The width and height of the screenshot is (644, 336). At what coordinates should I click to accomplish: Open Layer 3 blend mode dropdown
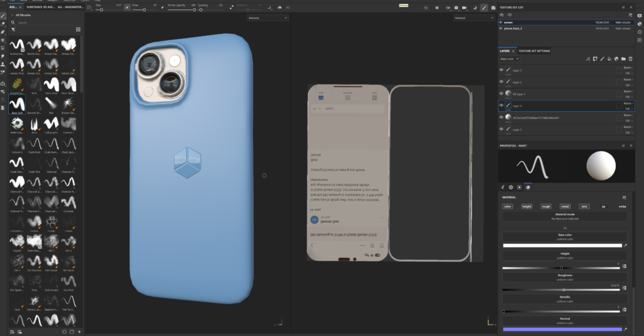[628, 67]
